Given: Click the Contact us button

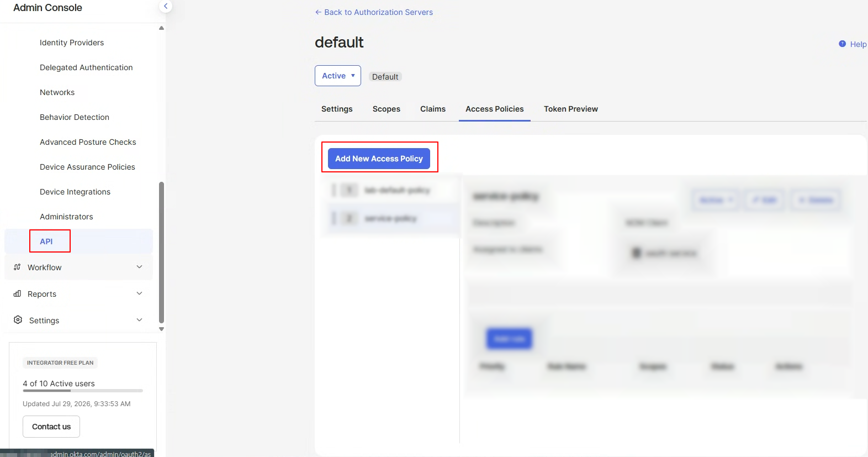Looking at the screenshot, I should tap(51, 427).
